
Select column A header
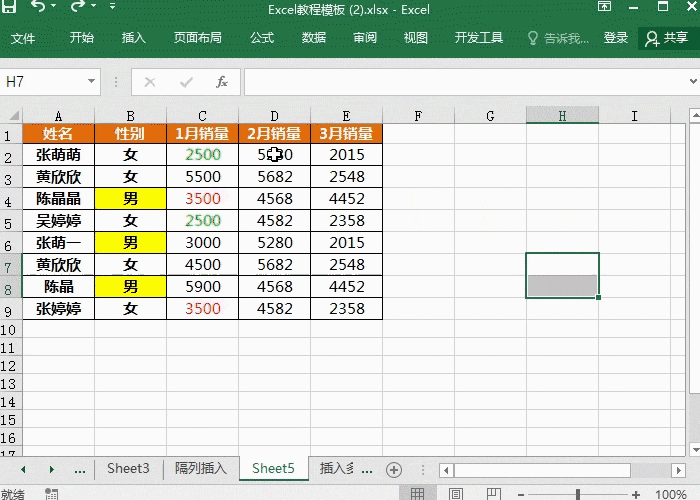point(58,116)
